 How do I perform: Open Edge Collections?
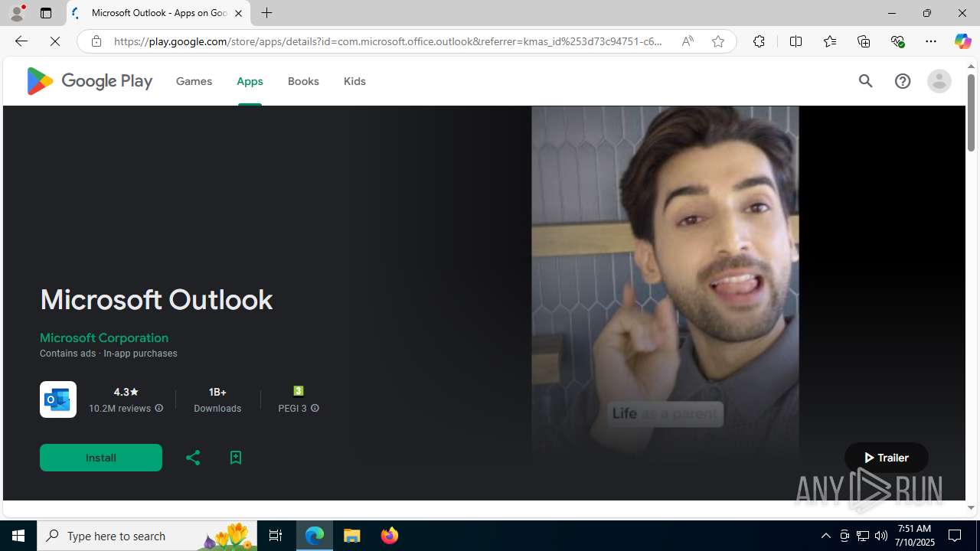tap(864, 41)
